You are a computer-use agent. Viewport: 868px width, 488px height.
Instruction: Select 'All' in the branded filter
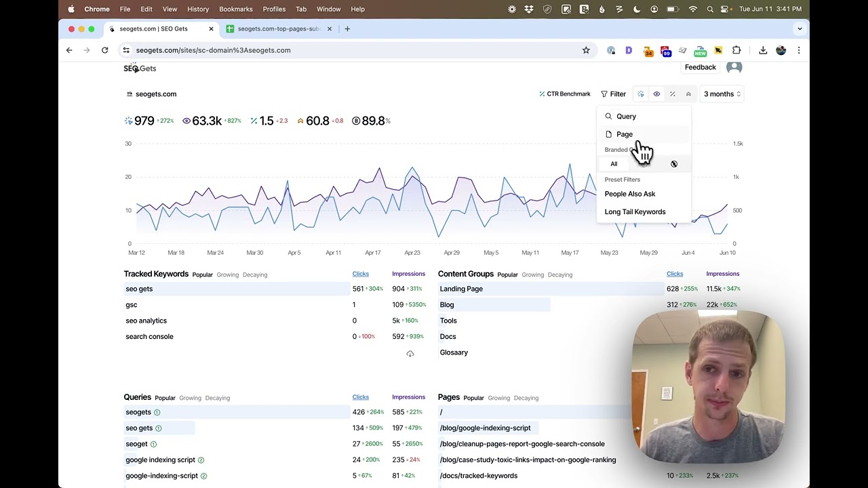pyautogui.click(x=614, y=164)
